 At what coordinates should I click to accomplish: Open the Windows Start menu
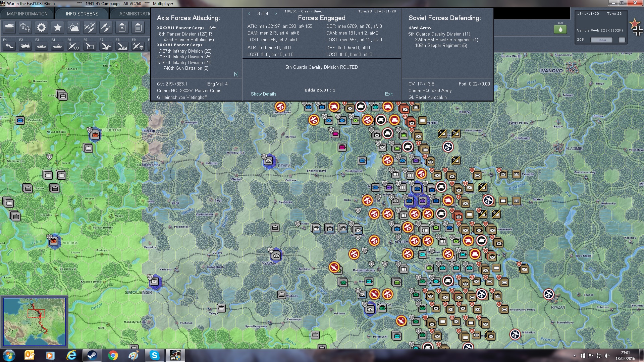9,355
